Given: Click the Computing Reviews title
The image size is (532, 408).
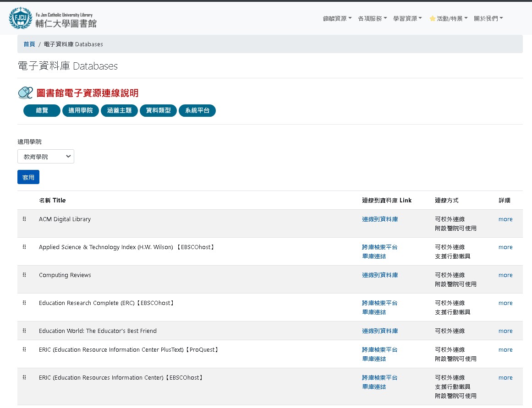Looking at the screenshot, I should (65, 275).
